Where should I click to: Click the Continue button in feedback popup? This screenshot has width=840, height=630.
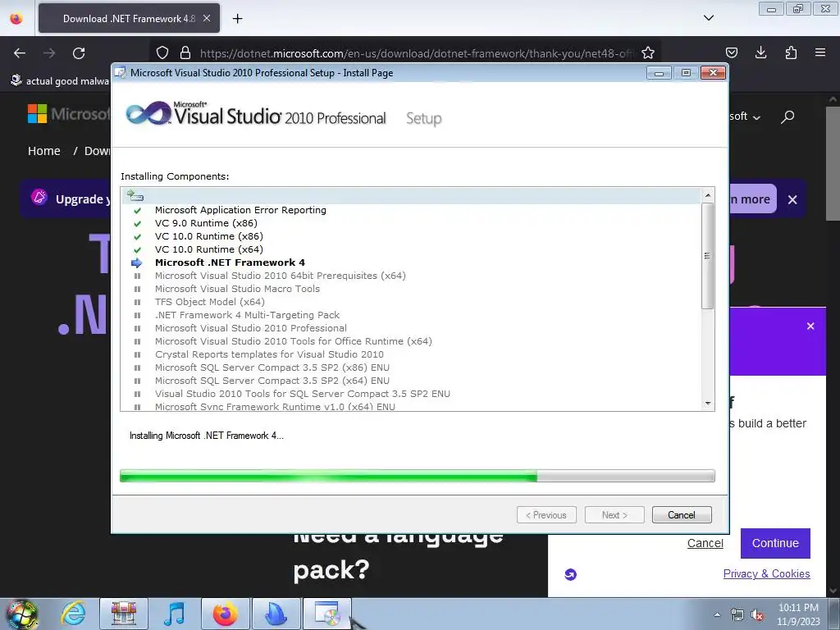(775, 543)
